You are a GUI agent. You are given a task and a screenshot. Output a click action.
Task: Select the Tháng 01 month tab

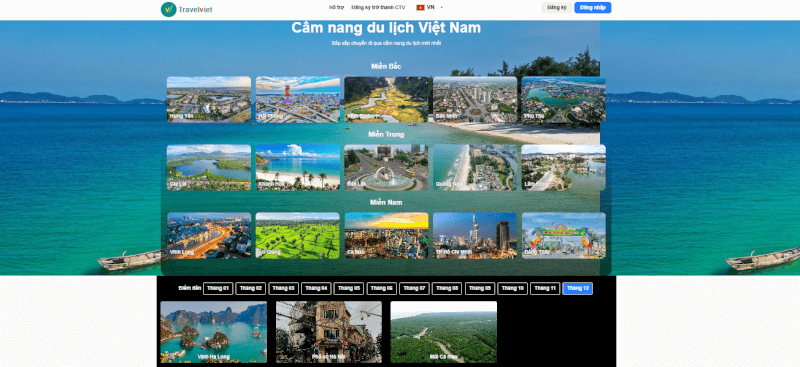coord(218,288)
